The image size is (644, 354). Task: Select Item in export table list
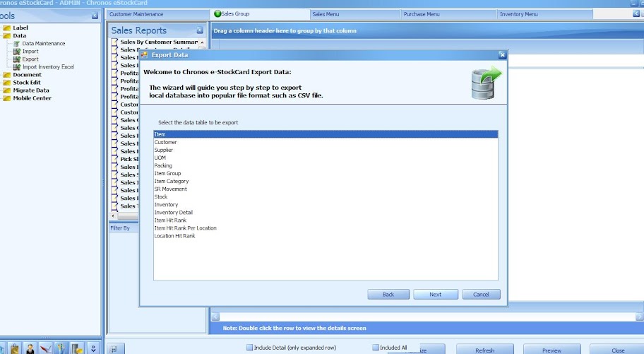(x=326, y=134)
